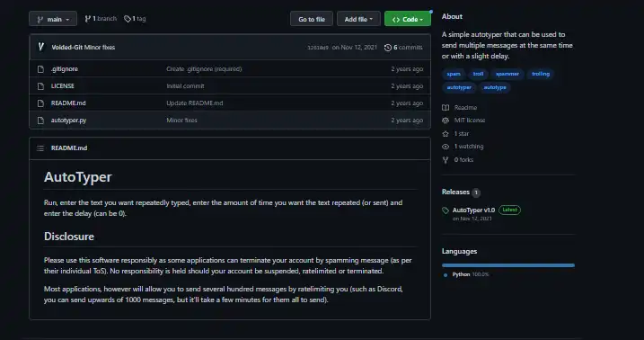Open the Voided-Git avatar icon

click(40, 47)
